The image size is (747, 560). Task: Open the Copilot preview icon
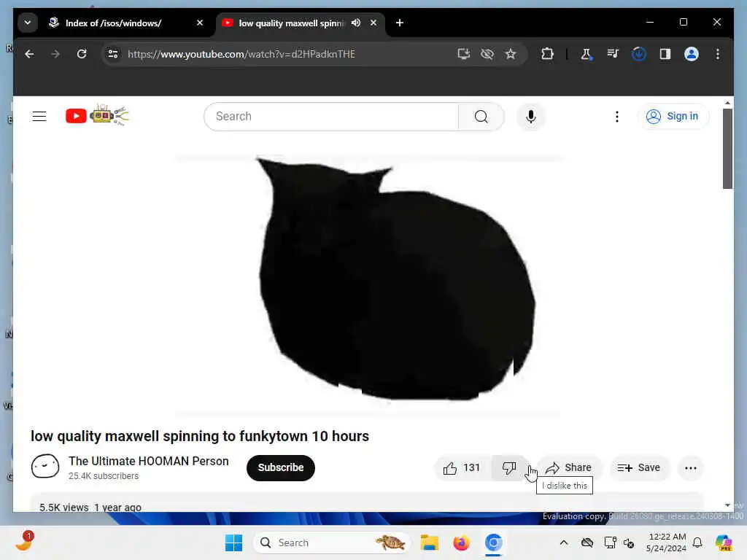724,542
